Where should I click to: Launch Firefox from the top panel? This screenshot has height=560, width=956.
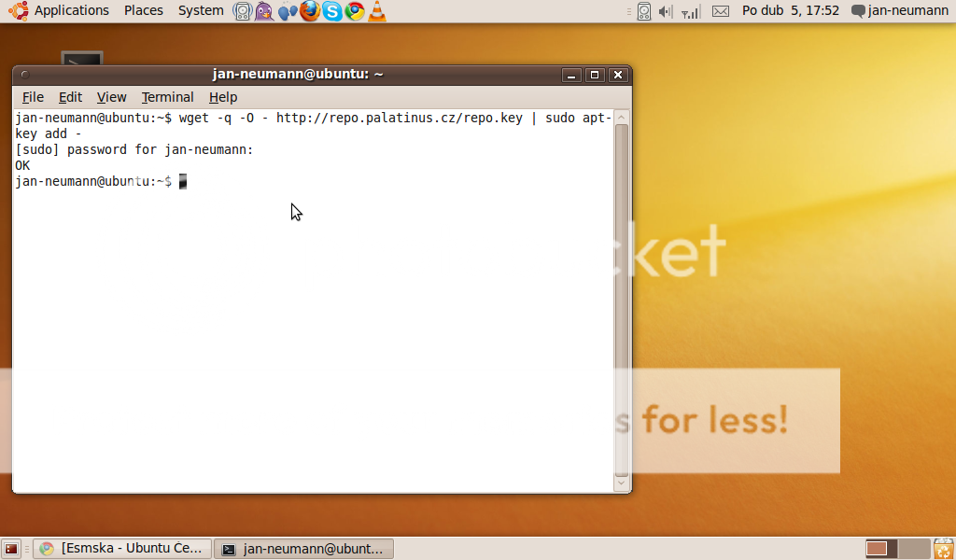tap(310, 11)
